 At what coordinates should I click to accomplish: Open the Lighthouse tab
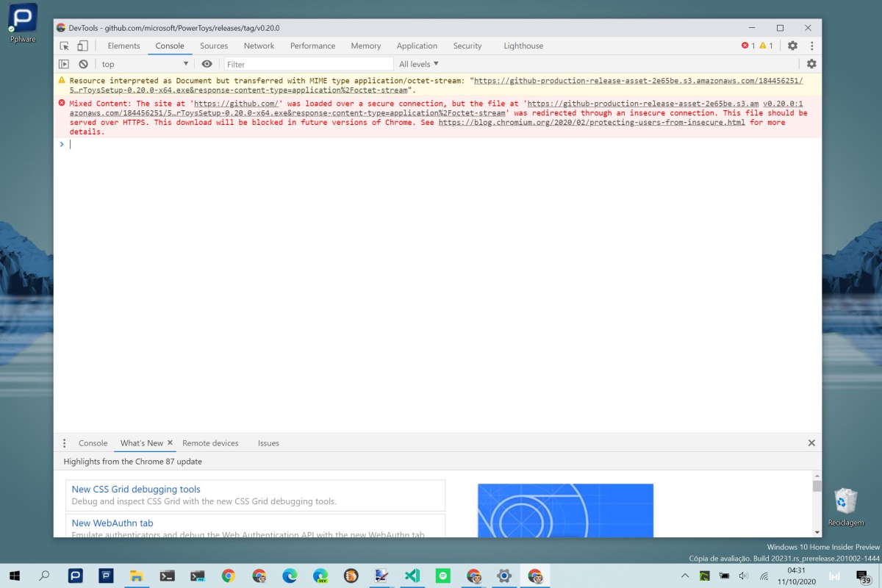523,46
